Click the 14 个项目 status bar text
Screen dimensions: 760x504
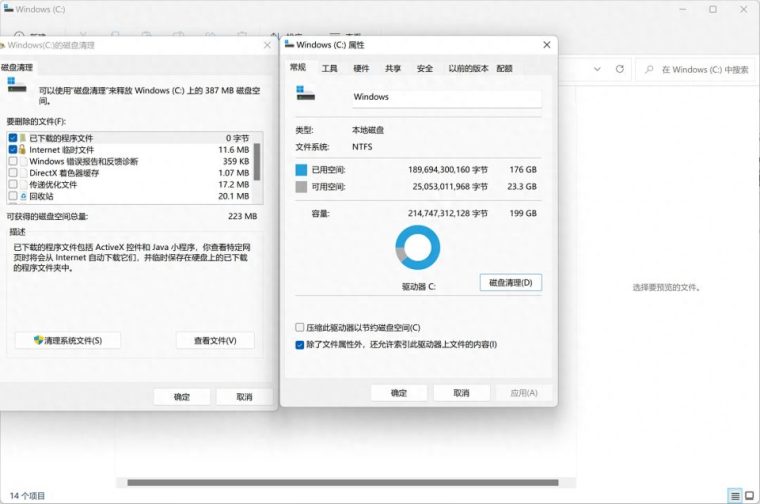[27, 496]
